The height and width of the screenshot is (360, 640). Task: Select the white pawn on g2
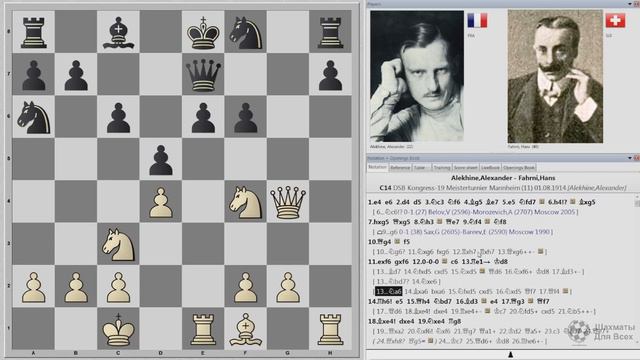288,287
